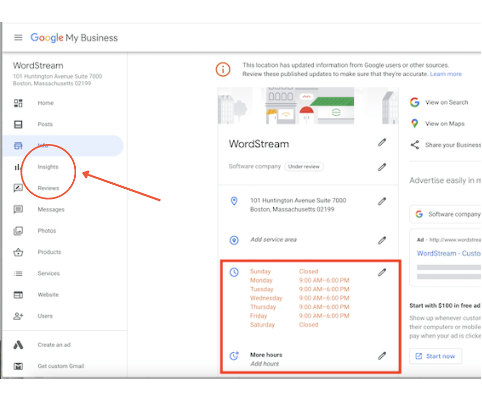Click the Home dashboard icon

click(18, 103)
